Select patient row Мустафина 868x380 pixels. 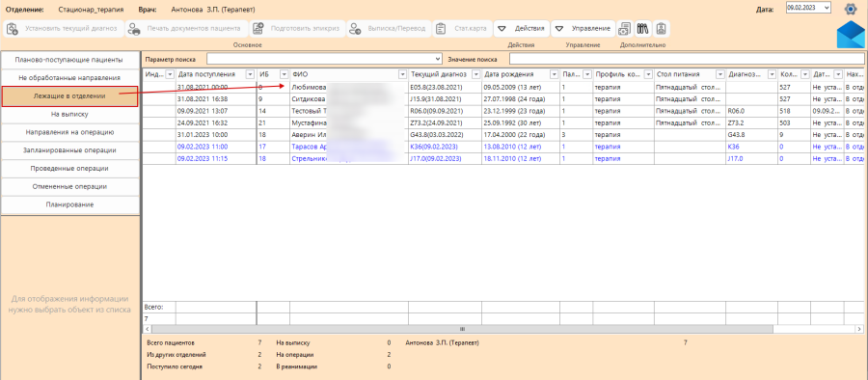pyautogui.click(x=503, y=123)
